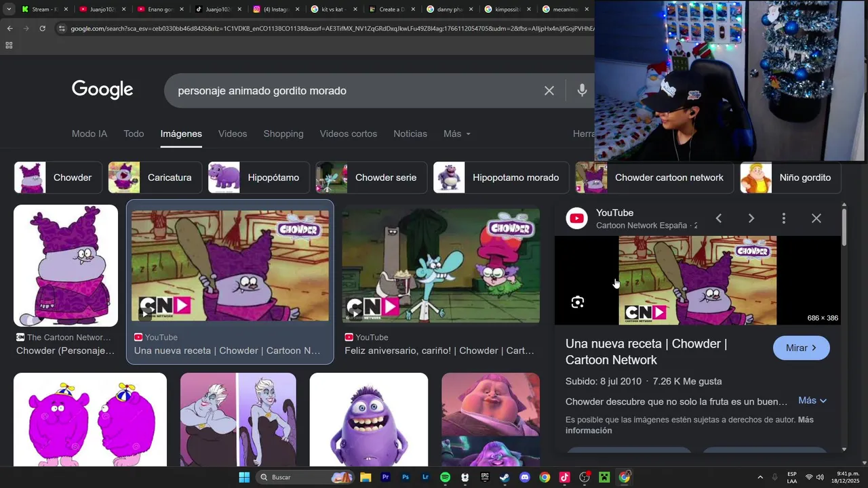Image resolution: width=868 pixels, height=488 pixels.
Task: Open the apps grid in bookmarks bar
Action: click(9, 45)
